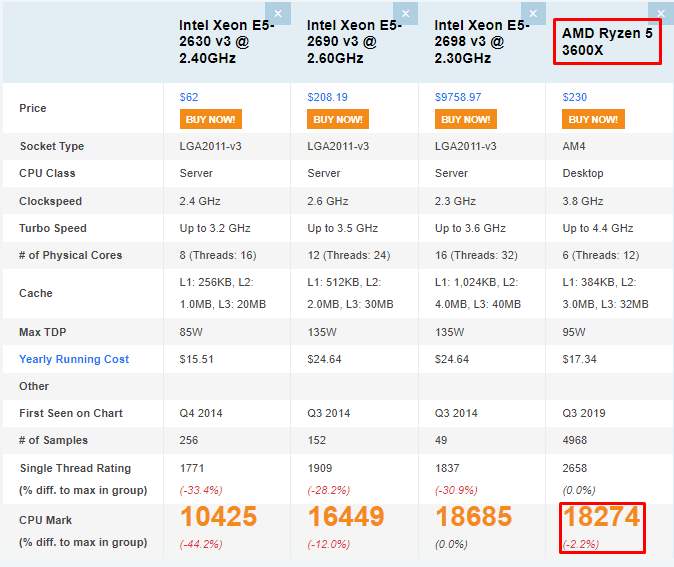Click the (-44.2%) CPU Mark difference

click(201, 544)
